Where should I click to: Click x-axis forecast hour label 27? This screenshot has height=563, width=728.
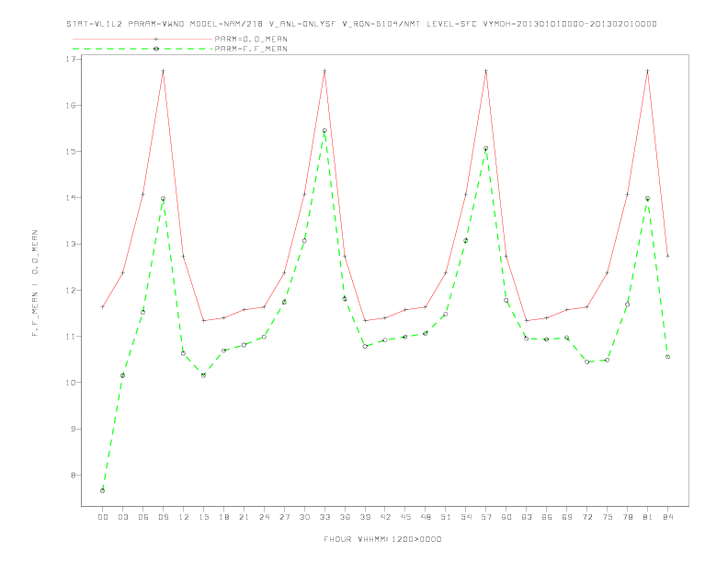pos(284,517)
